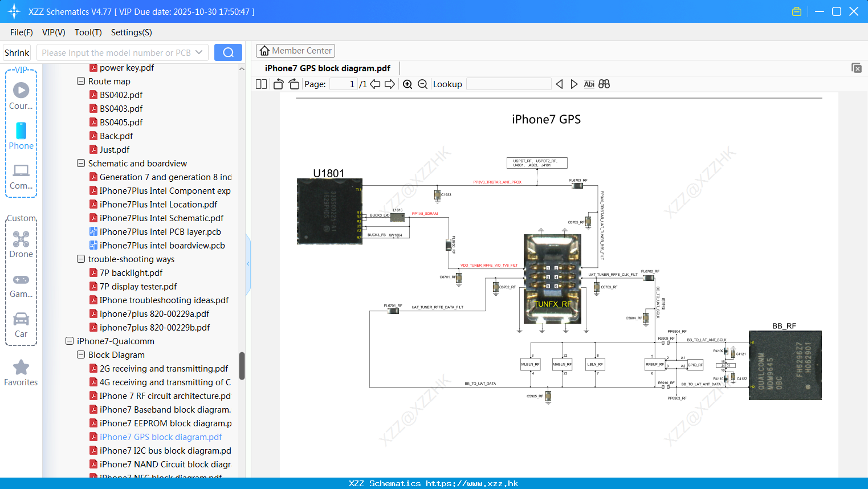This screenshot has width=868, height=489.
Task: Open the model number dropdown
Action: click(199, 52)
